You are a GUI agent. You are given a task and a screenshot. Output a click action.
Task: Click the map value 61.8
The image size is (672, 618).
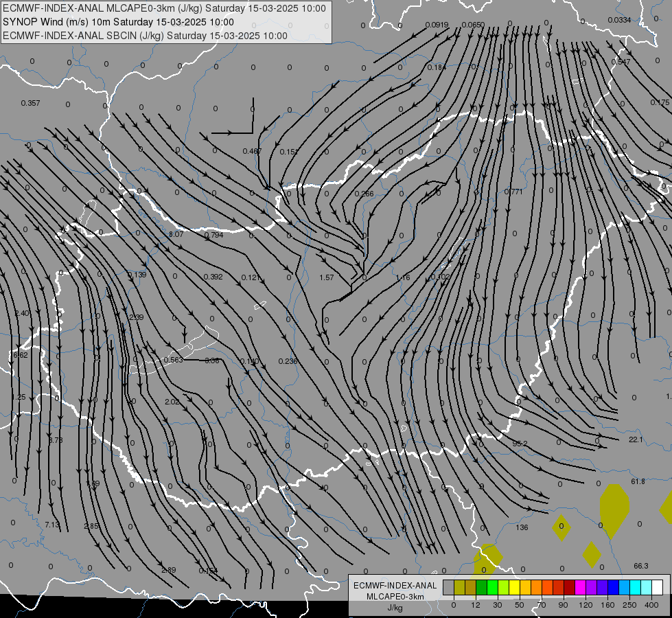click(x=638, y=481)
